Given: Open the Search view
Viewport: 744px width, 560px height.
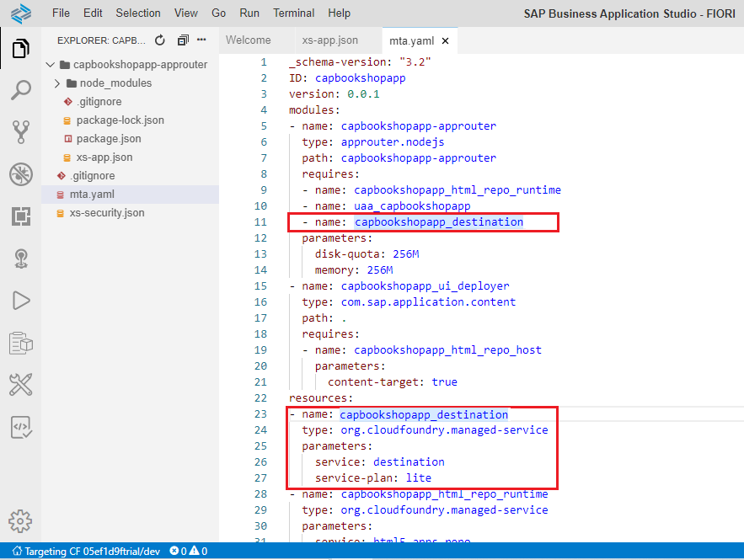Looking at the screenshot, I should tap(20, 90).
